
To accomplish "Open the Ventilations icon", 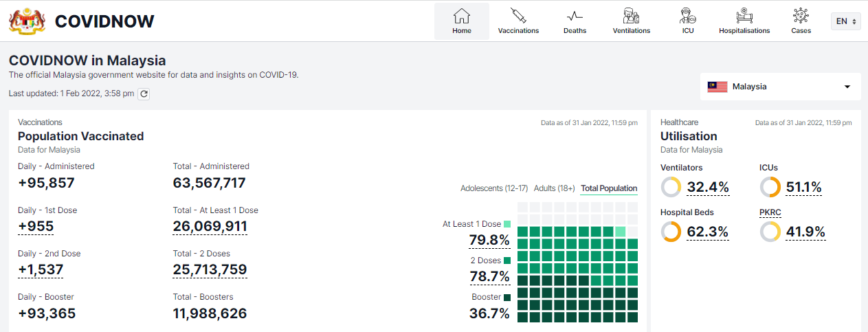I will [x=631, y=16].
